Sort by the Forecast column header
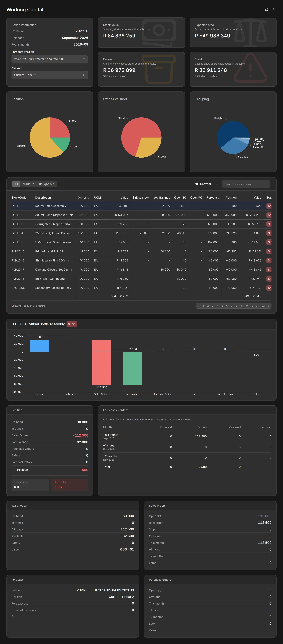Image resolution: width=283 pixels, height=644 pixels. coord(213,198)
